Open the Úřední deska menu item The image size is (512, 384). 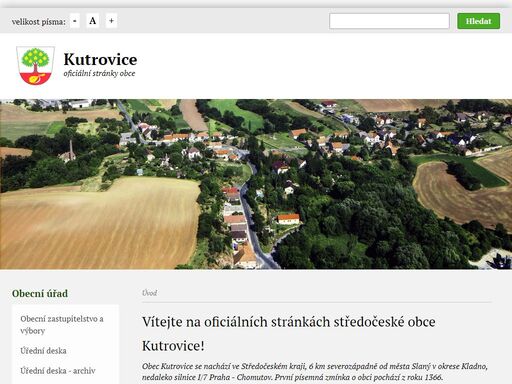coord(43,351)
